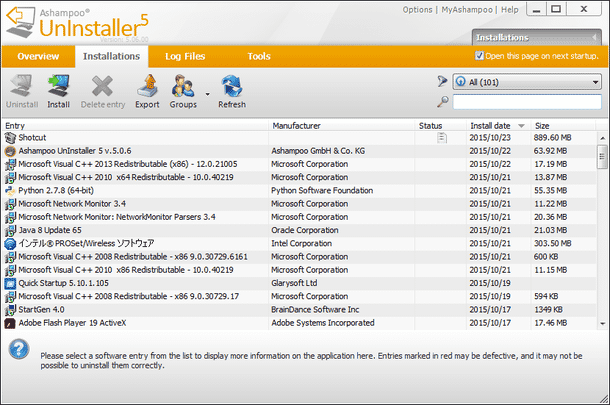Open the All (101) filter dropdown
The width and height of the screenshot is (610, 405).
(x=527, y=82)
